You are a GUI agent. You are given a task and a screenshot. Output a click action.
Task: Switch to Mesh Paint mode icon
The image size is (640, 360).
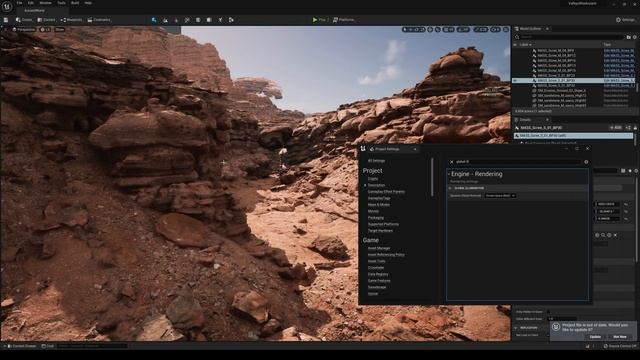[x=187, y=20]
